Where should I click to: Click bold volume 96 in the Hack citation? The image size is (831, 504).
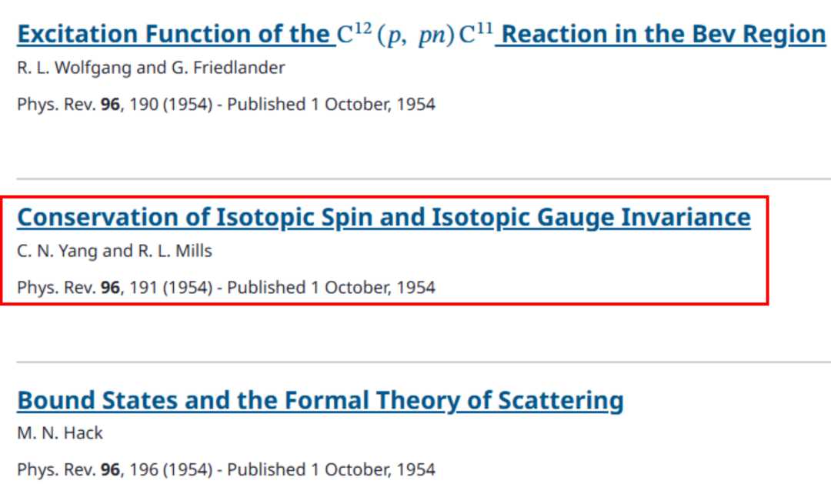point(110,469)
